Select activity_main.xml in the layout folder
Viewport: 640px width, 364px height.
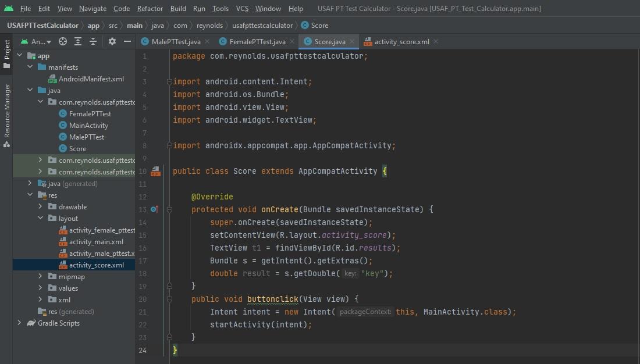97,241
